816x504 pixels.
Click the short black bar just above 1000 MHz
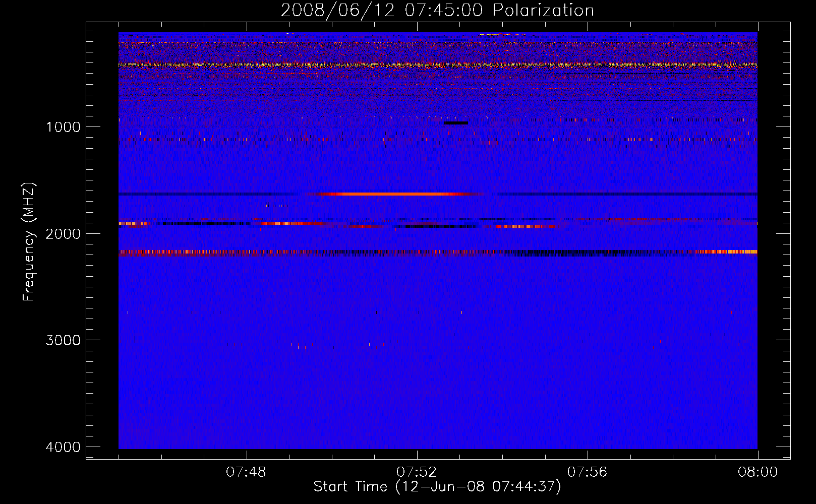click(x=456, y=123)
